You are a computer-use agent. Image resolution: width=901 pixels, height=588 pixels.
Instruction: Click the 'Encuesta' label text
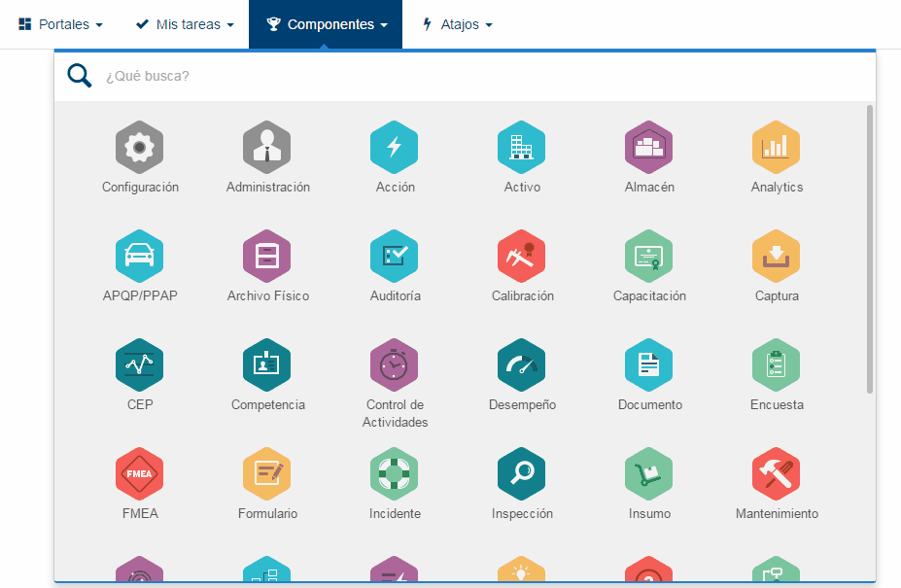click(x=777, y=404)
